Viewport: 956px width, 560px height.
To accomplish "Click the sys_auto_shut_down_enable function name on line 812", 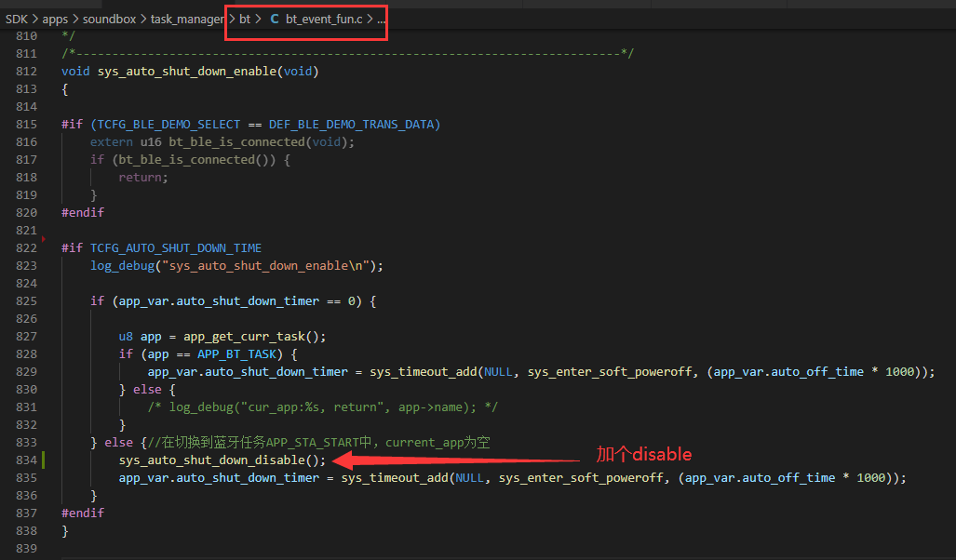I will [187, 72].
